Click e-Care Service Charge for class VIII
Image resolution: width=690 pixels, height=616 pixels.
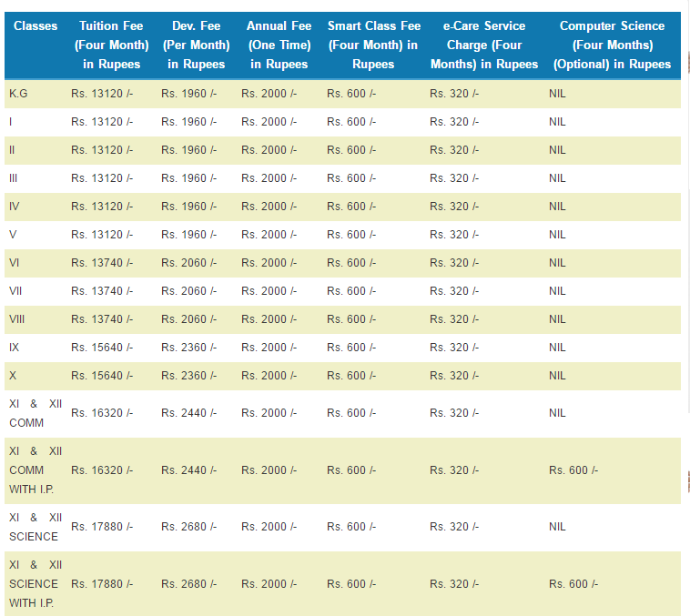453,319
